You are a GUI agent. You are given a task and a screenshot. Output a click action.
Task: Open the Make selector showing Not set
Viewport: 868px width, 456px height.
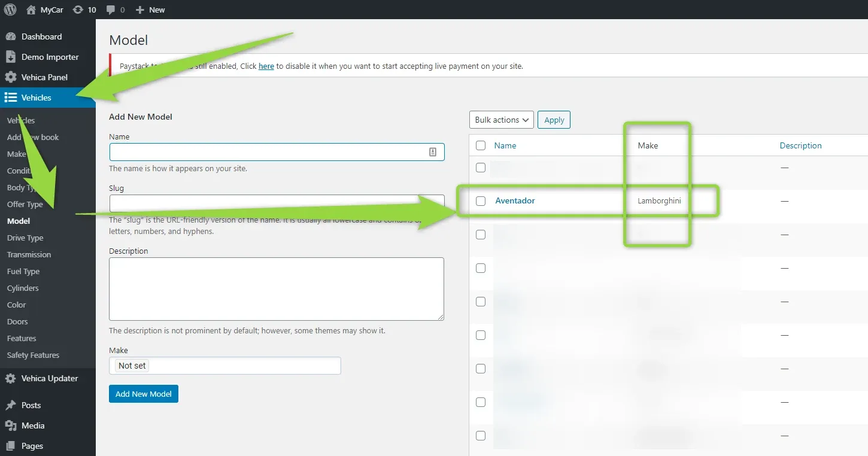[225, 366]
